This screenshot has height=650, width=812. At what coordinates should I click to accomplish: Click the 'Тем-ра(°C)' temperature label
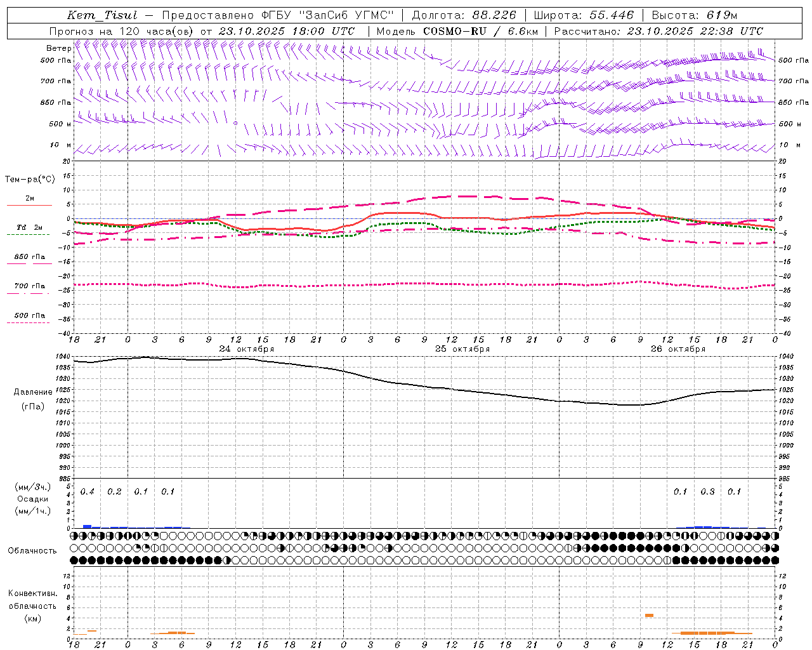[30, 179]
